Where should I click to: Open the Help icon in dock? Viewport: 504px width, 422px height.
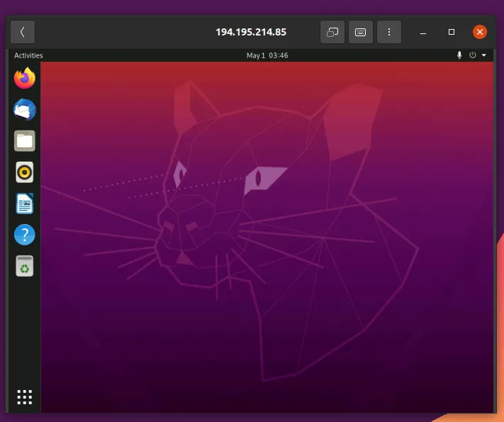25,235
